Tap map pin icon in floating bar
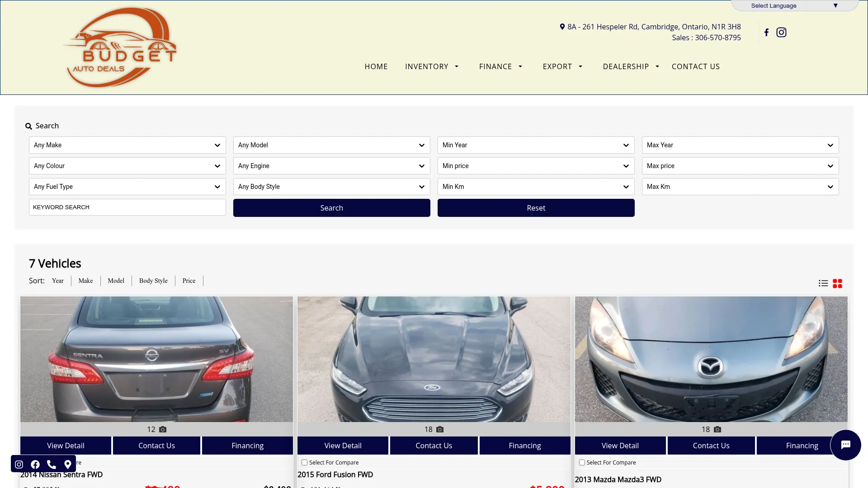 coord(68,464)
